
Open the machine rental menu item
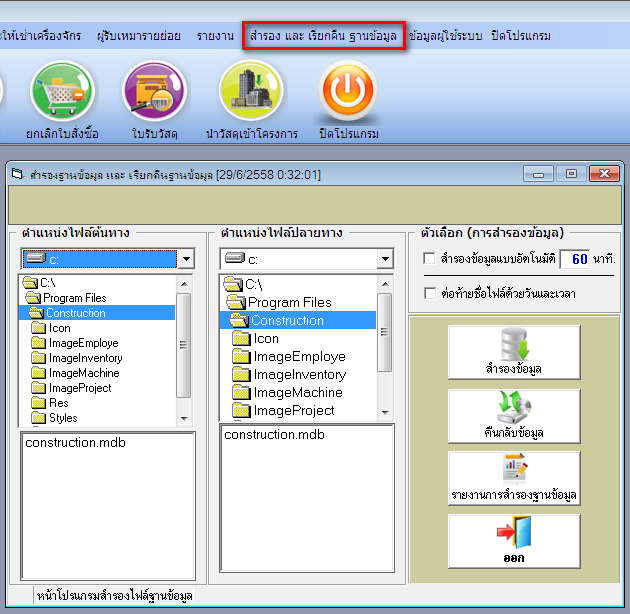tap(41, 36)
